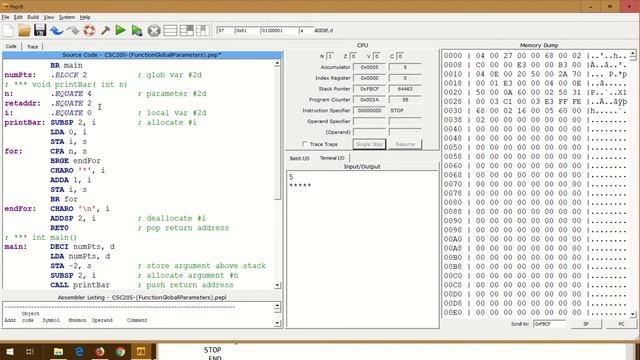The width and height of the screenshot is (640, 360).
Task: Click the Instruction Specifier binary field
Action: click(x=369, y=111)
